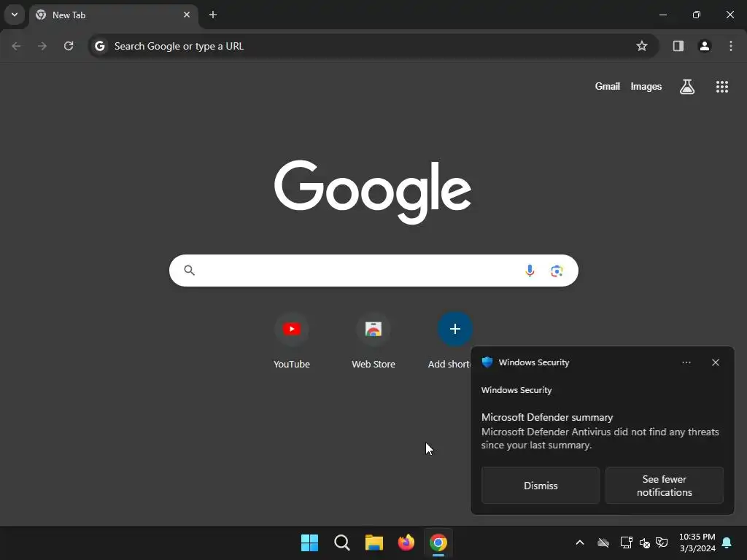Show hidden system tray icons

(x=580, y=542)
